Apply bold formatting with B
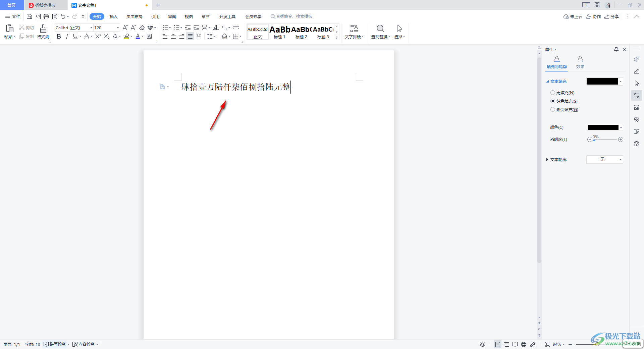This screenshot has width=644, height=349. [59, 36]
